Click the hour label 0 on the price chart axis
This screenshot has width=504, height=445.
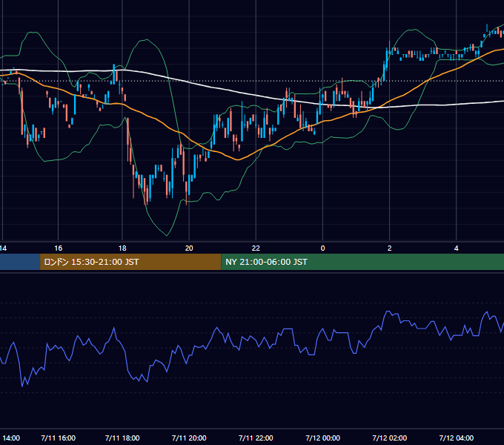[322, 248]
